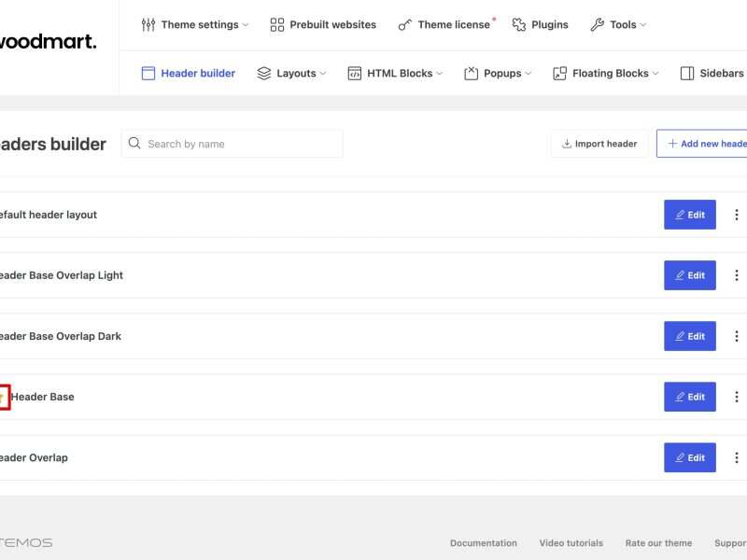
Task: Expand the Layouts dropdown arrow
Action: click(x=323, y=74)
